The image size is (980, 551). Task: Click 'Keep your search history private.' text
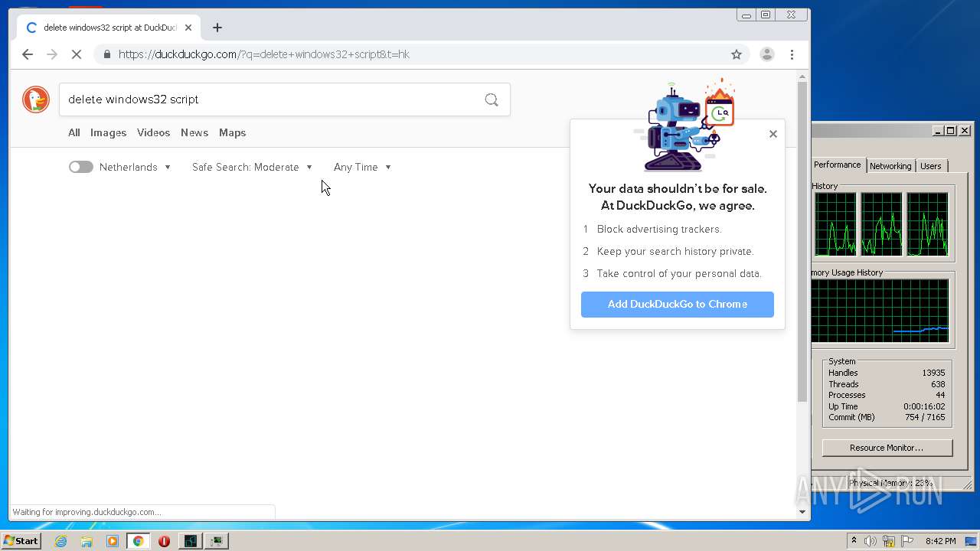(675, 251)
